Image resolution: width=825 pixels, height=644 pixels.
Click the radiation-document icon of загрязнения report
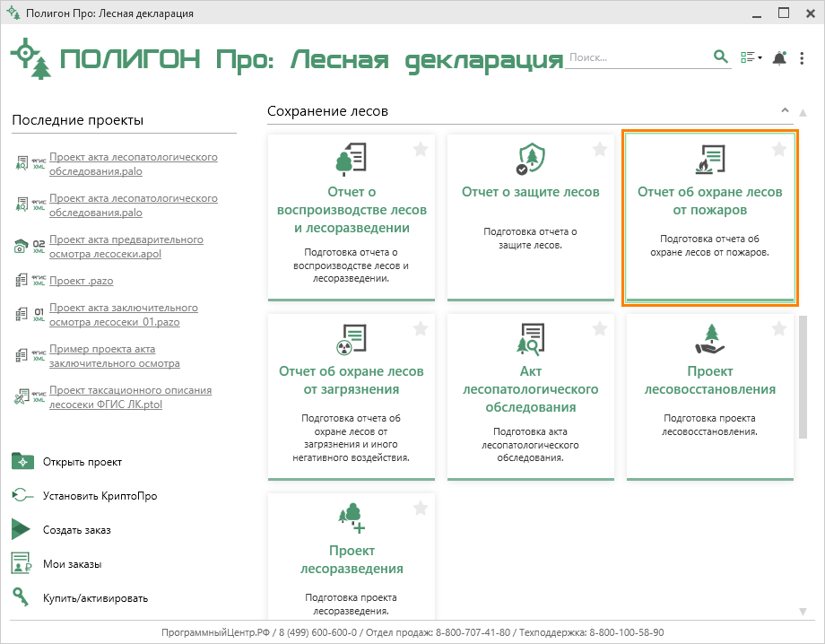click(x=351, y=339)
